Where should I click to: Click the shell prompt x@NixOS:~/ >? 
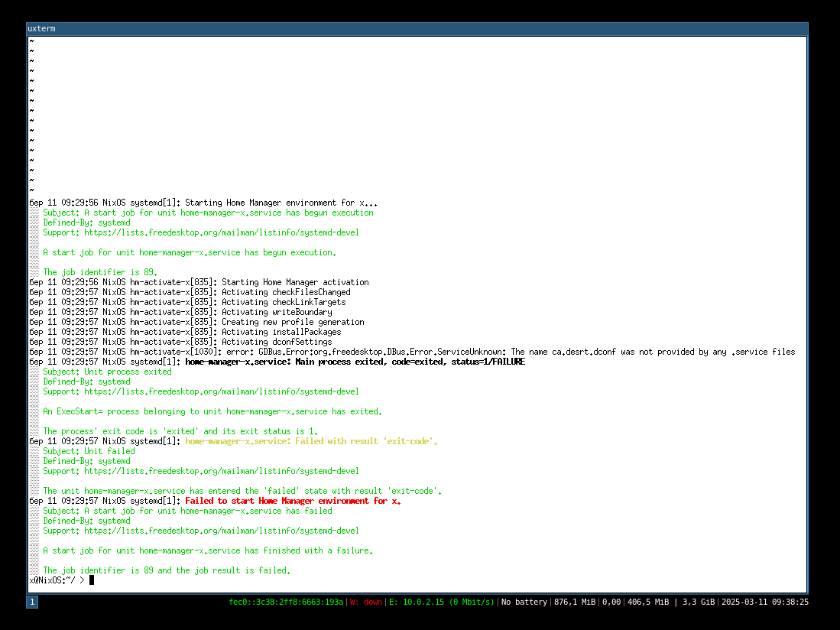pyautogui.click(x=57, y=580)
